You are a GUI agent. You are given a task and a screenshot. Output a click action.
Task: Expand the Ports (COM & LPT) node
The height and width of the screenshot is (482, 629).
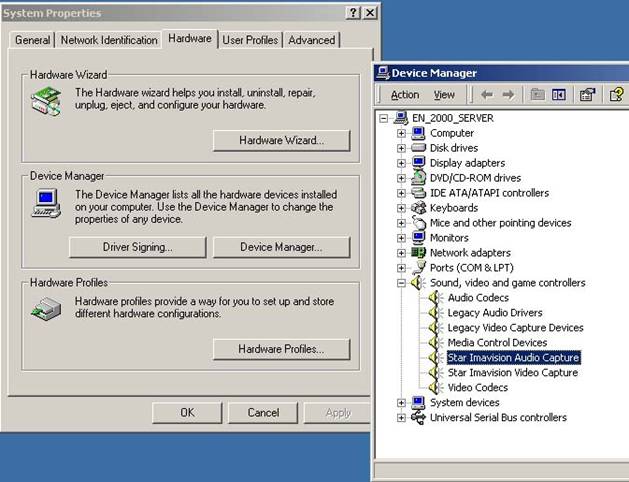(x=401, y=268)
